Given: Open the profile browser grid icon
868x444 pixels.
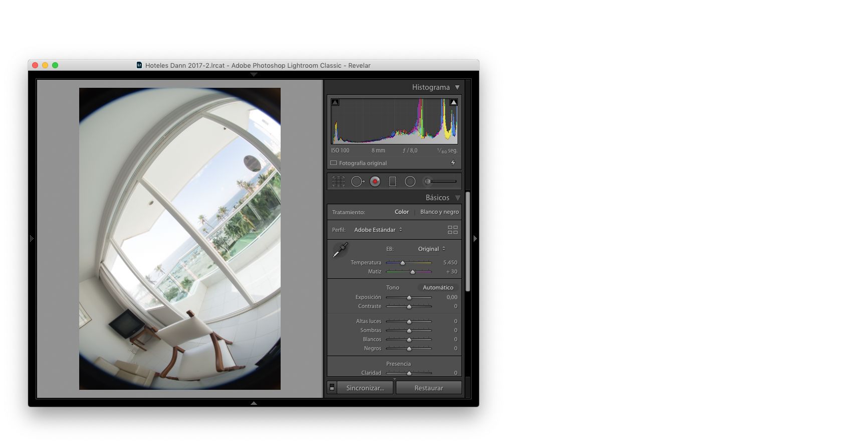Looking at the screenshot, I should 453,230.
